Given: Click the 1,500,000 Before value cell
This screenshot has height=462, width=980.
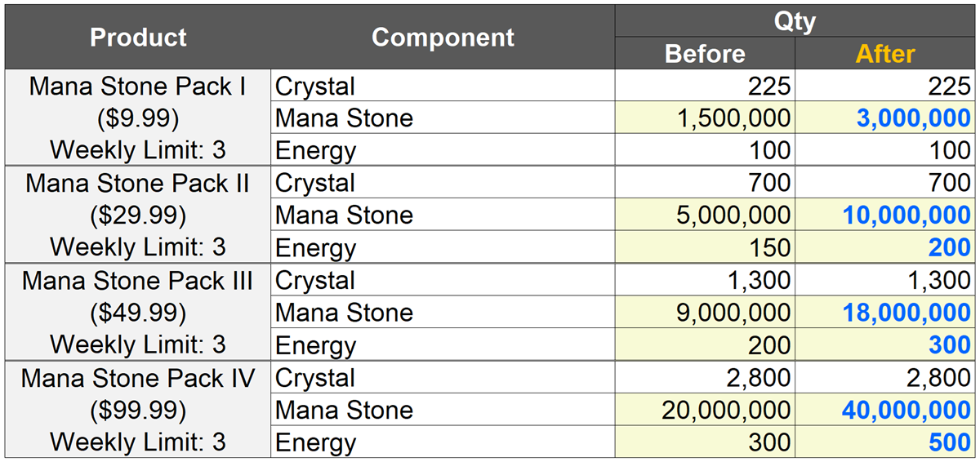Looking at the screenshot, I should coord(705,118).
